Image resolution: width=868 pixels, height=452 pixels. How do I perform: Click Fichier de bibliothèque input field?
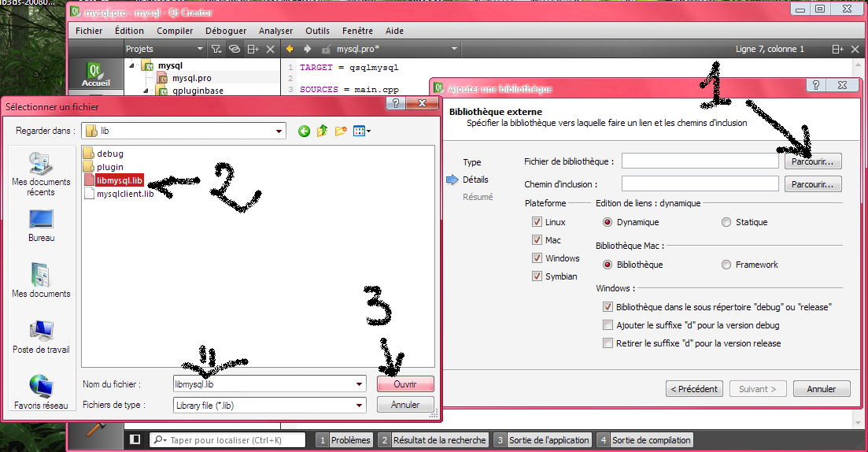[700, 161]
